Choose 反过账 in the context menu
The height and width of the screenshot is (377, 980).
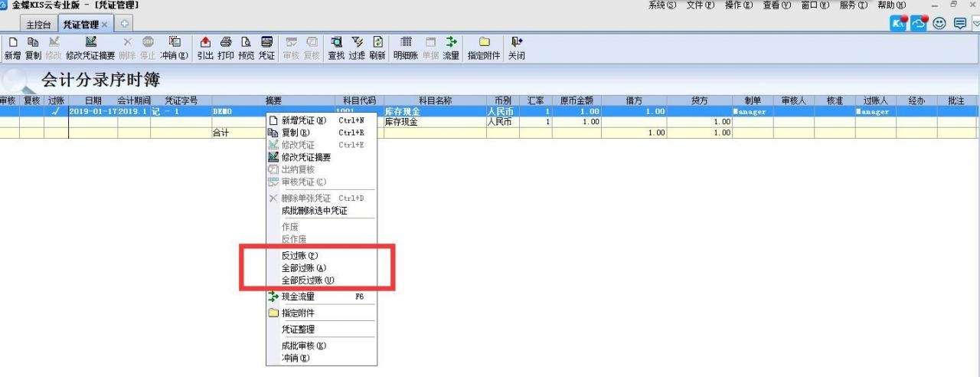click(321, 254)
